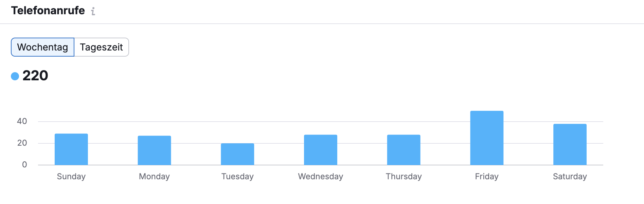Viewport: 644px width, 204px height.
Task: Click the Thursday bar in the chart
Action: coord(404,150)
